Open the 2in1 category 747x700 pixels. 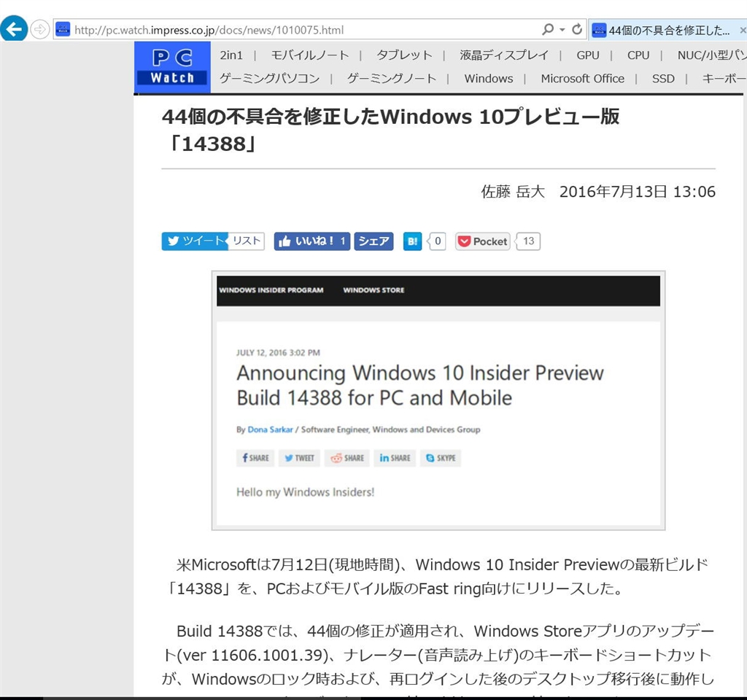click(x=231, y=55)
